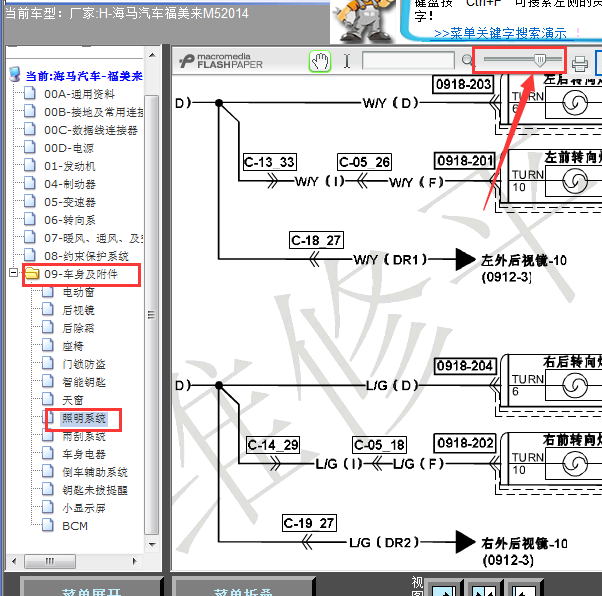602x596 pixels.
Task: Click the first view layout icon
Action: [x=444, y=589]
